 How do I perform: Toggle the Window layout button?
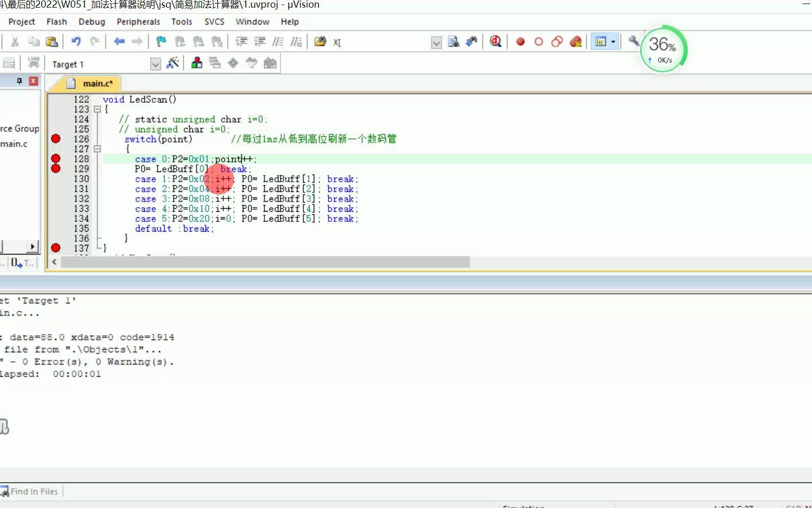[601, 42]
